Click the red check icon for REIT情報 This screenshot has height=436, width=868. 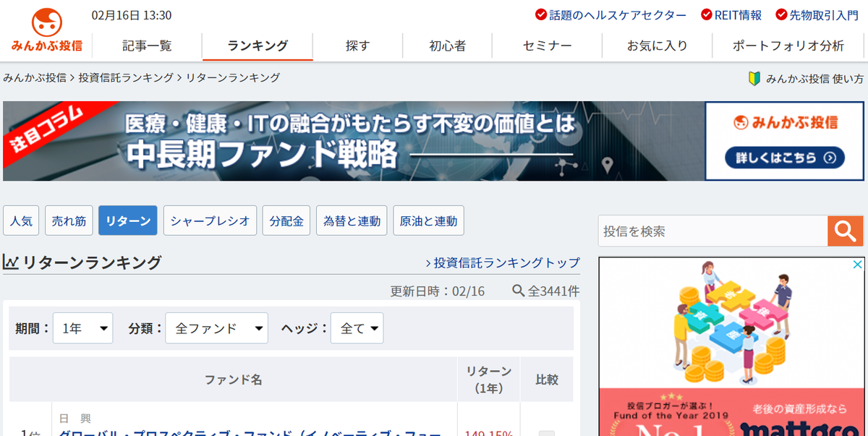(x=707, y=14)
